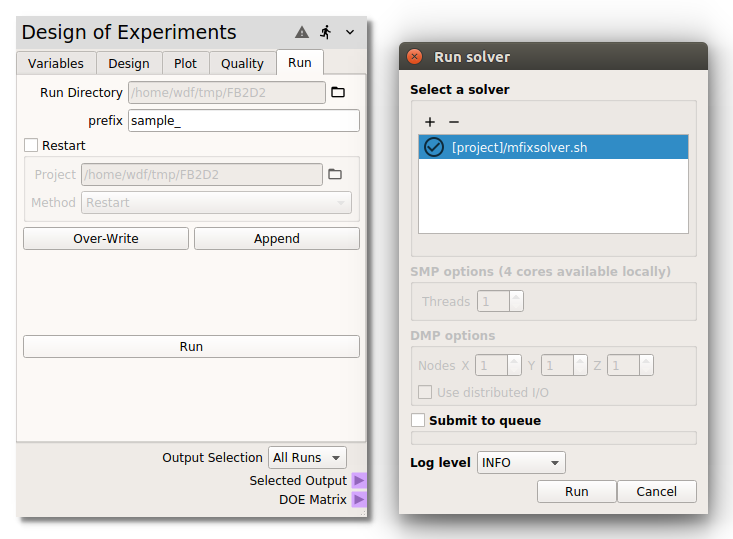Remove solver using minus icon
733x539 pixels.
click(453, 122)
